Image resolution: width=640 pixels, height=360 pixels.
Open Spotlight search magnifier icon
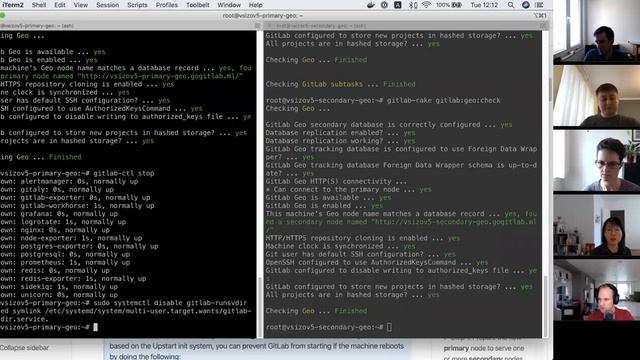click(511, 5)
